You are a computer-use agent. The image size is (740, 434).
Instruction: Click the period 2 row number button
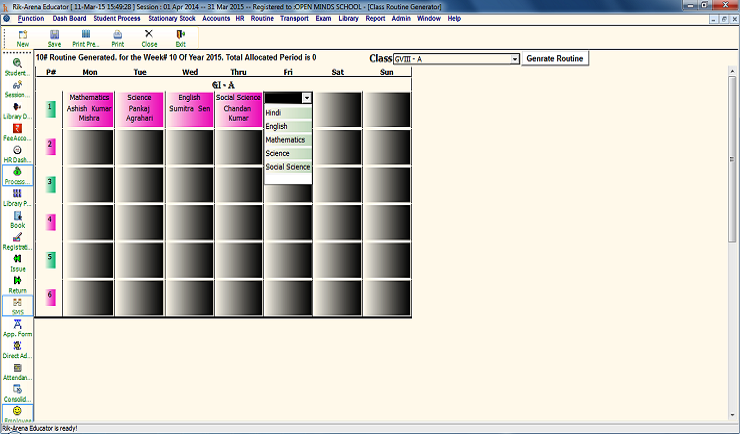point(51,146)
